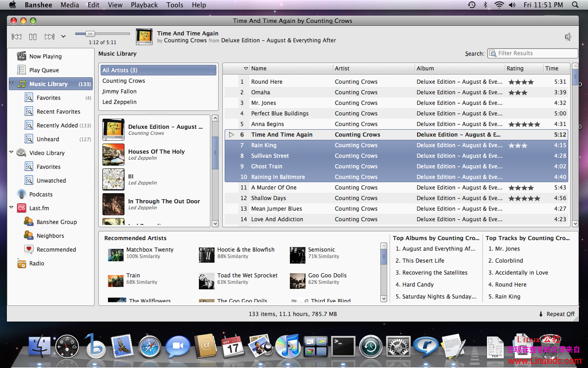Skip to the previous track
This screenshot has height=368, width=588.
(17, 37)
